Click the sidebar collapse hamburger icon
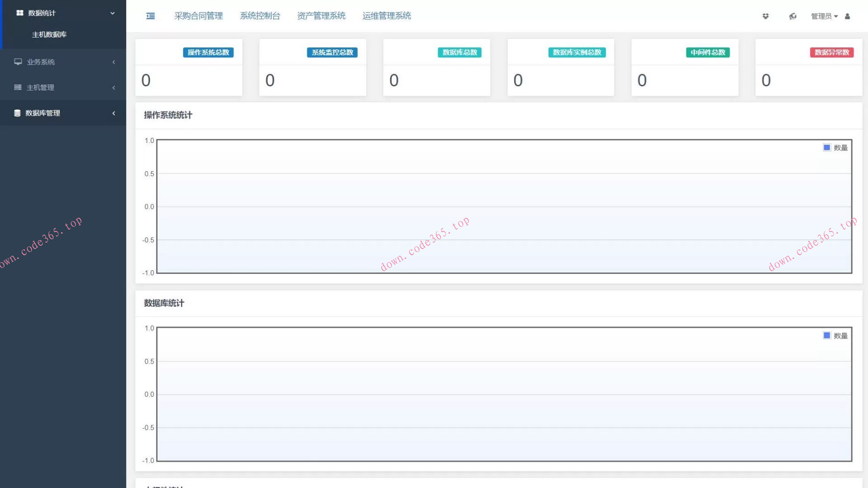Screen dimensions: 868x488 [x=151, y=16]
